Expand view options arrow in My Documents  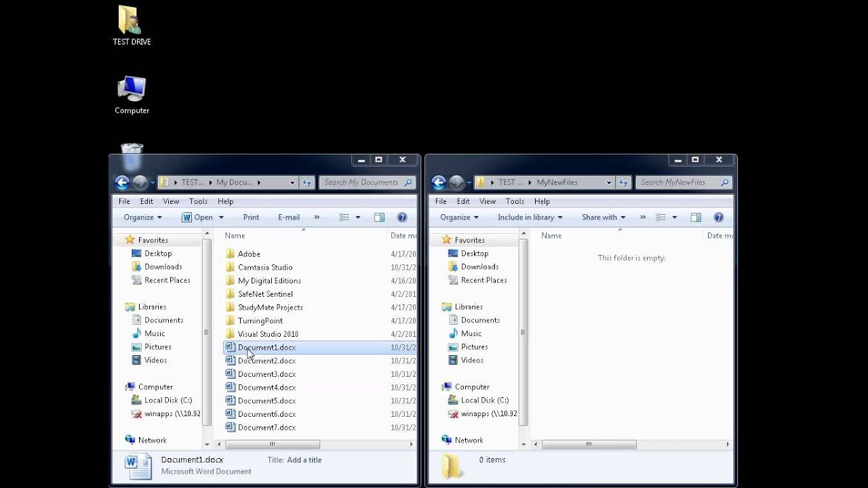pos(358,218)
